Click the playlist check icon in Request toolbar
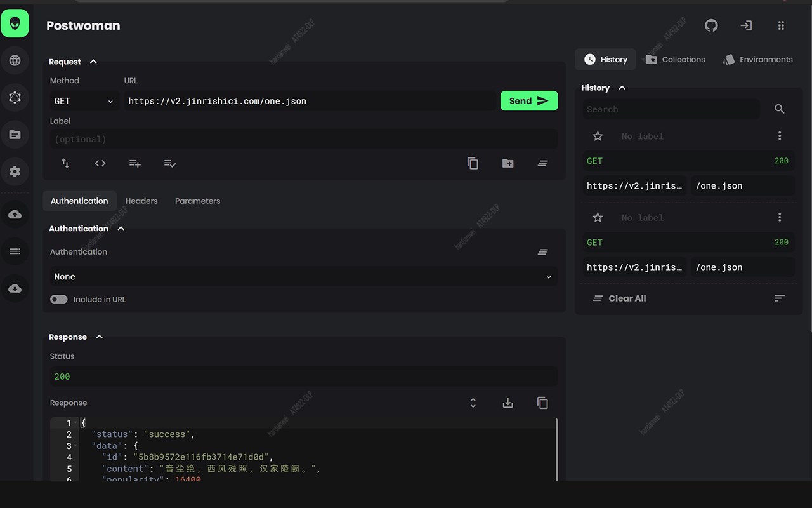The width and height of the screenshot is (812, 508). point(170,163)
